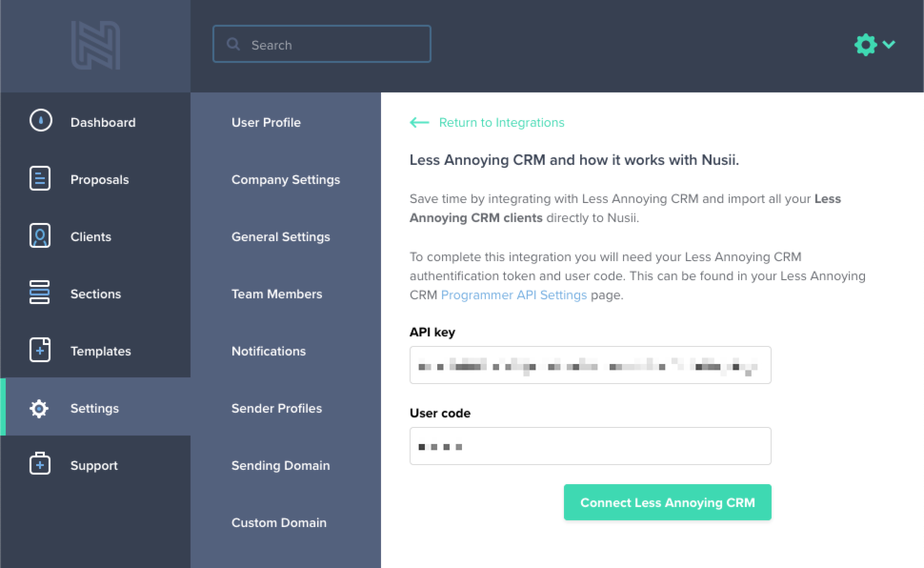Open Team Members settings
The image size is (924, 568).
276,294
